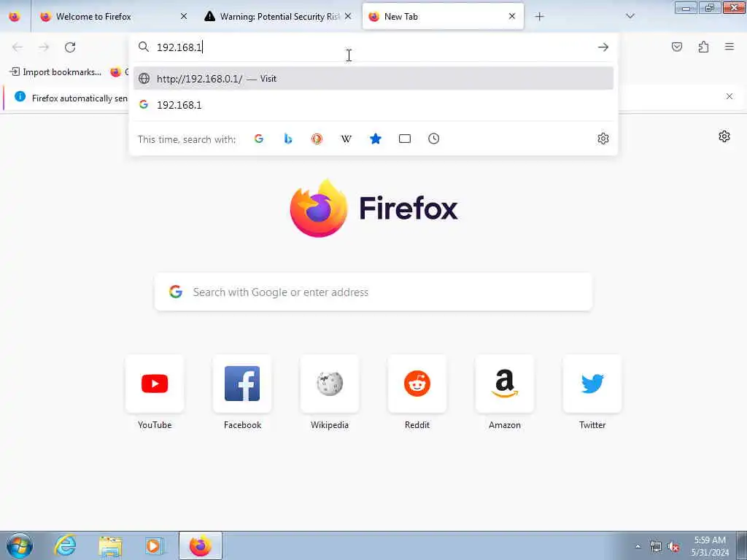The image size is (747, 560).
Task: Click the address bar text field
Action: click(x=373, y=47)
